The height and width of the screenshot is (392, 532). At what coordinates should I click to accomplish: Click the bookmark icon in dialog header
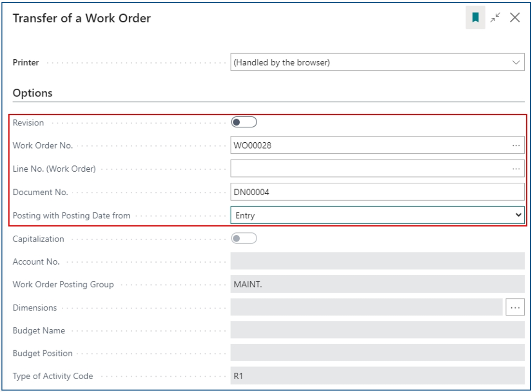coord(475,18)
